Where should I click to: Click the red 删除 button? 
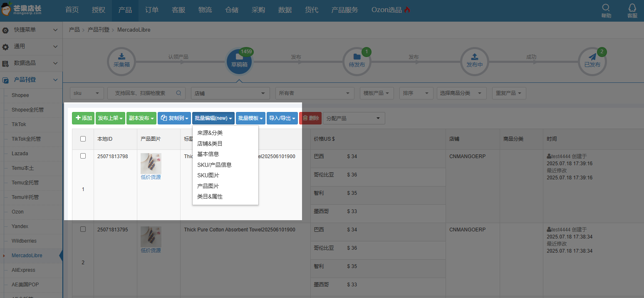click(x=310, y=118)
